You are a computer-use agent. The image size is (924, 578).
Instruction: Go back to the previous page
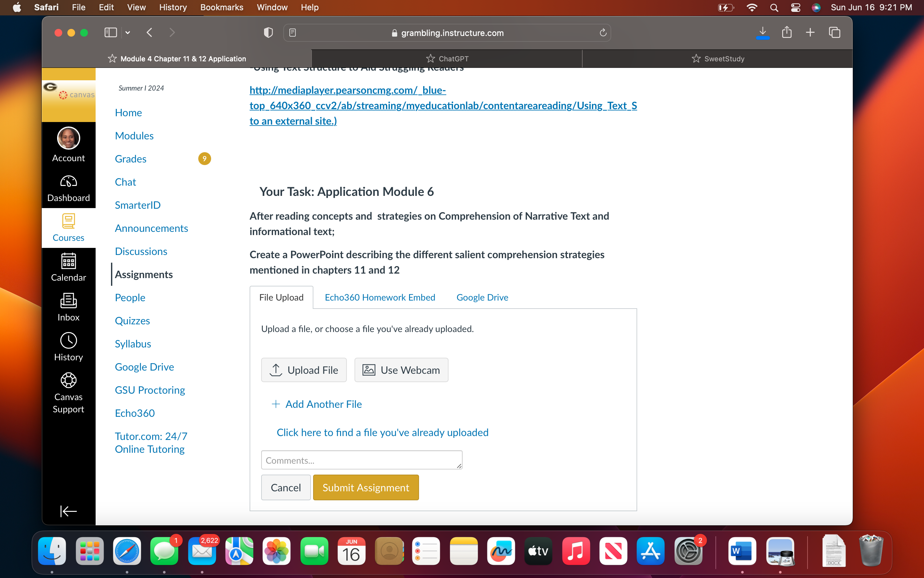pos(149,33)
